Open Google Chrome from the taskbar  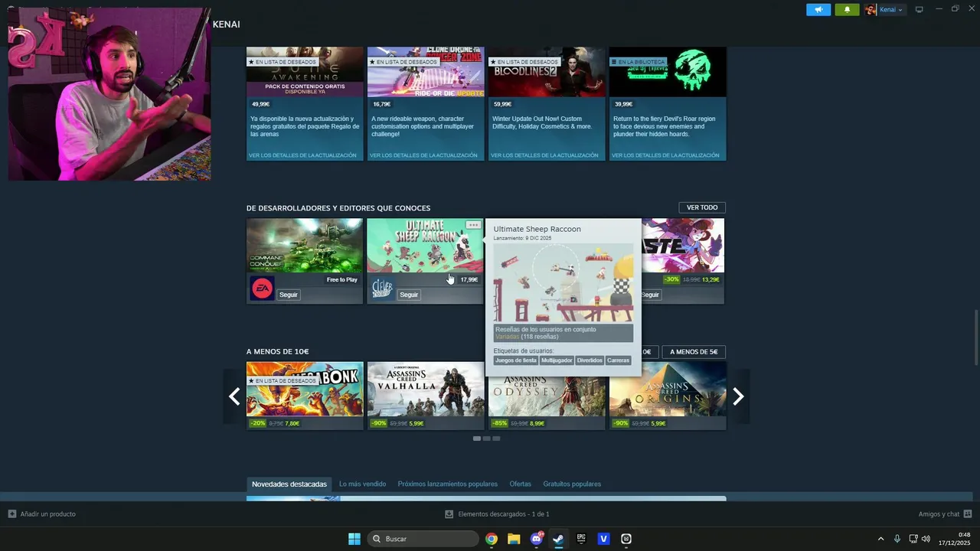point(492,539)
